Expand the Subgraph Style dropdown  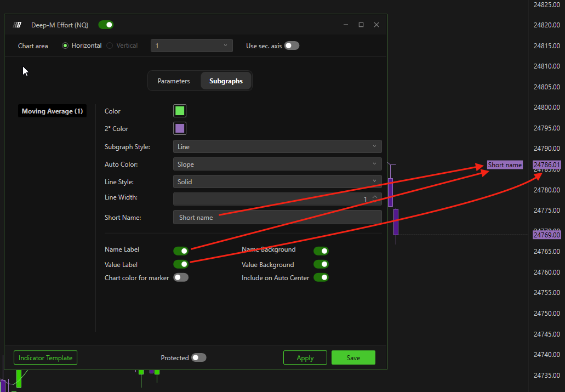tap(277, 146)
